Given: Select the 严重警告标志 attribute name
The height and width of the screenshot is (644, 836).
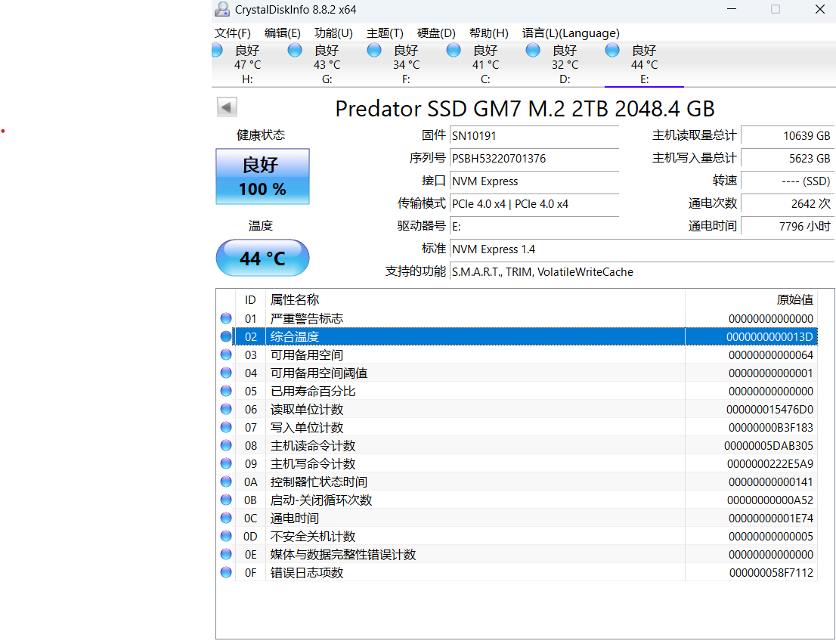Looking at the screenshot, I should tap(307, 318).
